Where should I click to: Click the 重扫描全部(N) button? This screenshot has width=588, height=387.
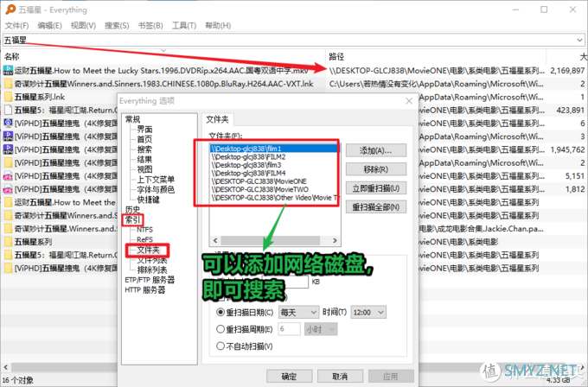point(376,206)
